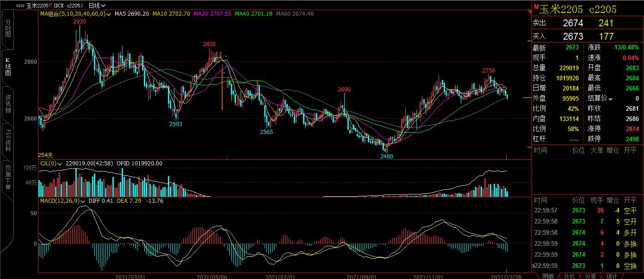Click the MA40 2701.18 value label
The height and width of the screenshot is (279, 644).
(x=254, y=14)
